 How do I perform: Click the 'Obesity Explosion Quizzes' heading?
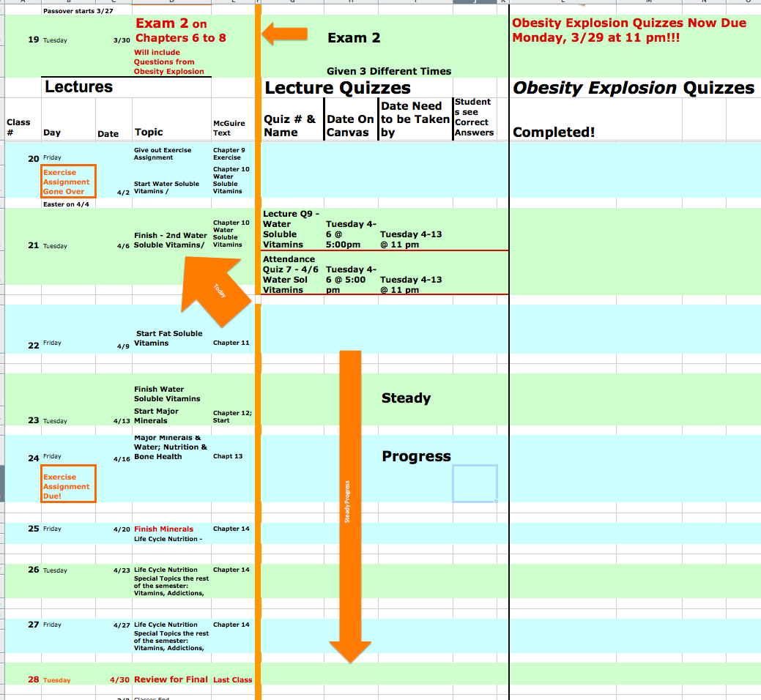pos(633,89)
